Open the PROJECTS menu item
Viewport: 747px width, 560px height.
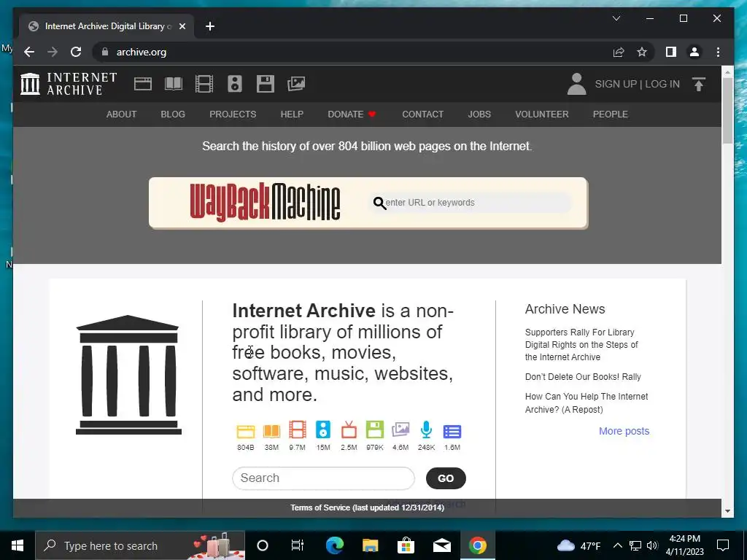point(233,114)
